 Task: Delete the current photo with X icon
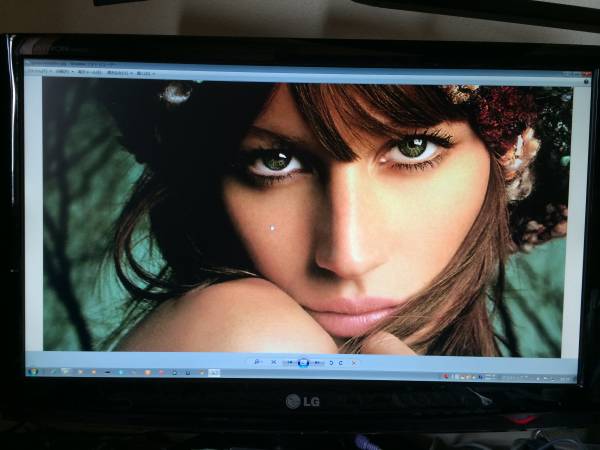point(354,362)
